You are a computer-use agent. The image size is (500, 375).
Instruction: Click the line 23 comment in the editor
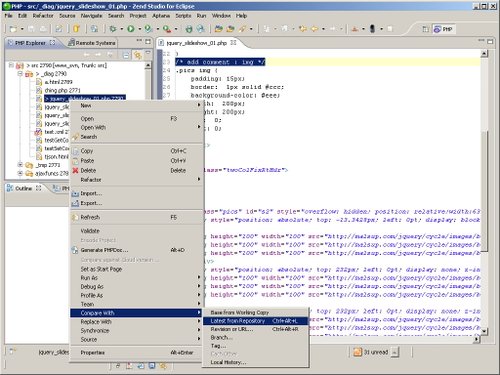[220, 62]
